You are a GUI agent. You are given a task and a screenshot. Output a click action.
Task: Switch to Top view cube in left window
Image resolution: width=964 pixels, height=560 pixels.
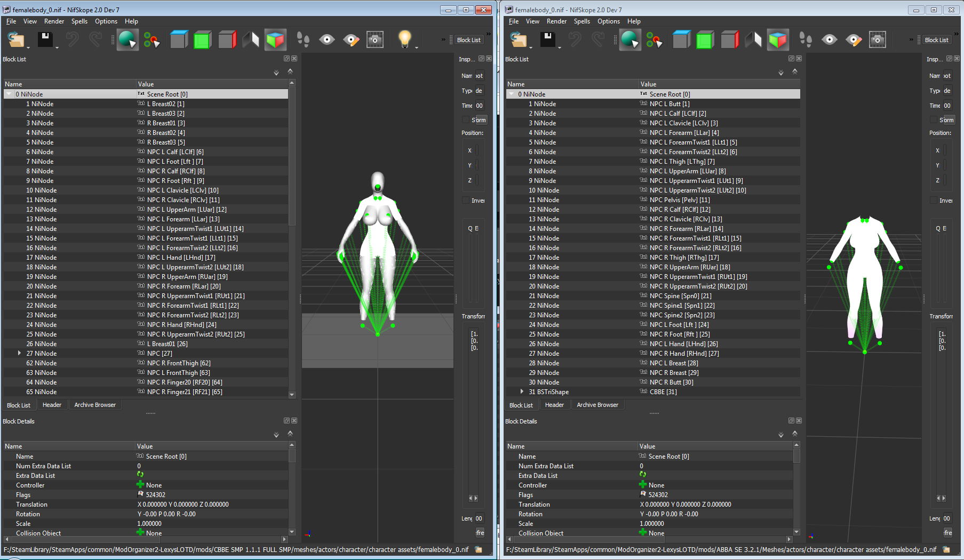(x=179, y=40)
